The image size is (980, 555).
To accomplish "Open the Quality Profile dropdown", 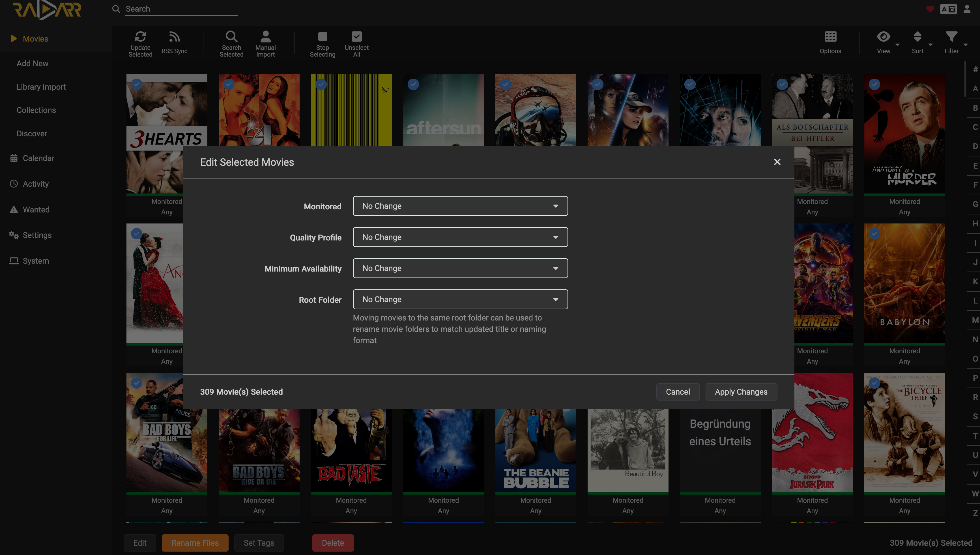I will (460, 237).
